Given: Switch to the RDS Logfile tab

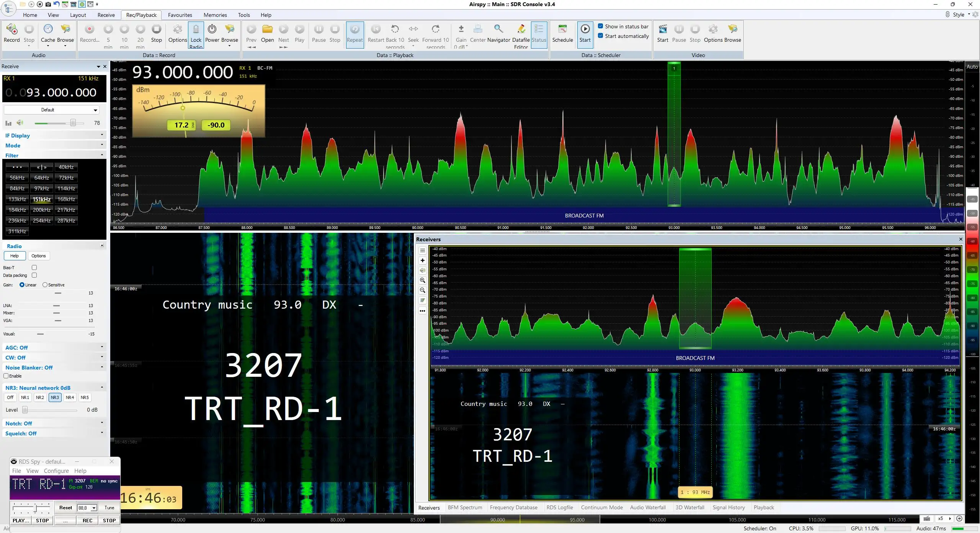Looking at the screenshot, I should click(x=560, y=507).
